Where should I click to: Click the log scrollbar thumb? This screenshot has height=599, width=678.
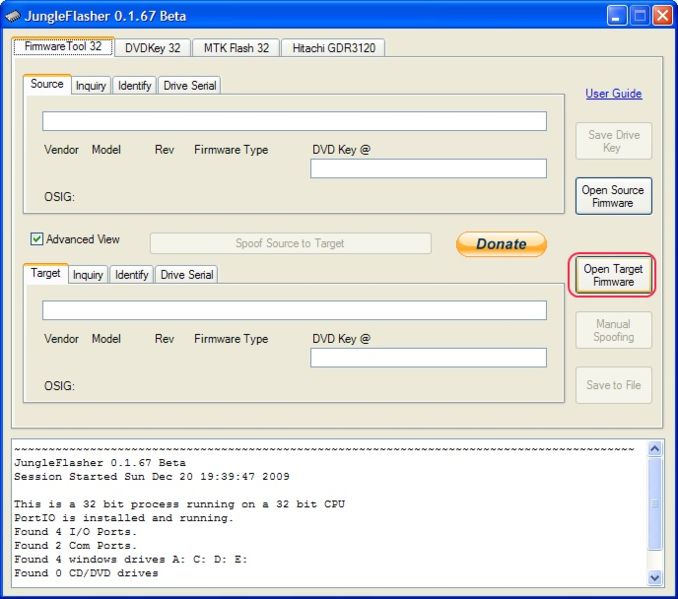pyautogui.click(x=655, y=504)
